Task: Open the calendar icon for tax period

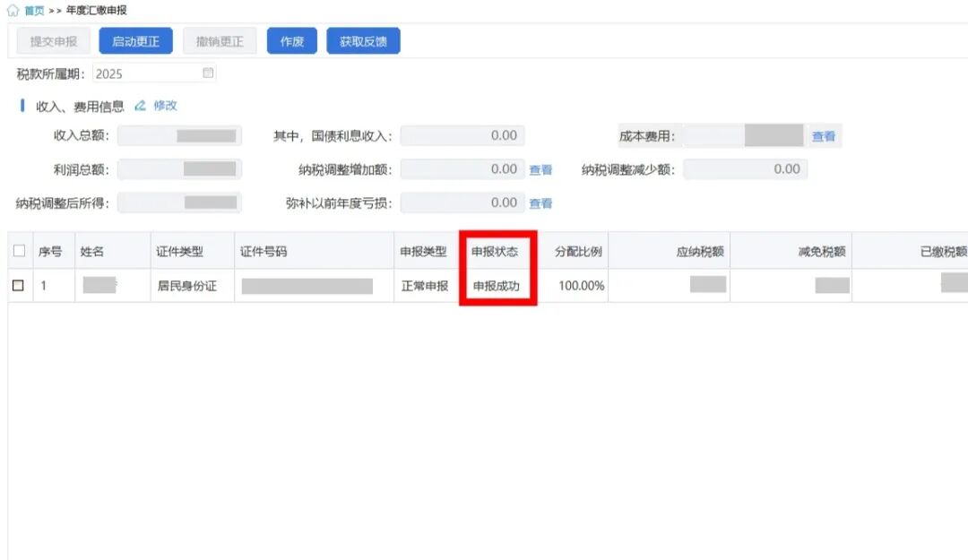Action: coord(208,73)
